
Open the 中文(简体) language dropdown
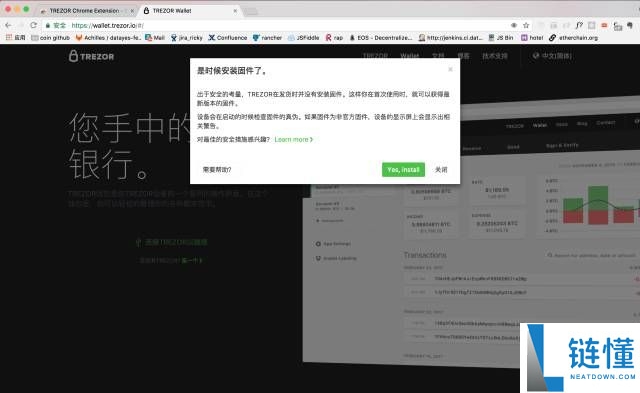552,56
